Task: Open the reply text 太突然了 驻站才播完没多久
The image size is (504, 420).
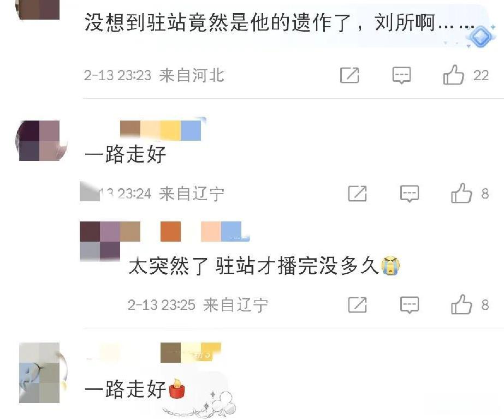Action: click(264, 266)
